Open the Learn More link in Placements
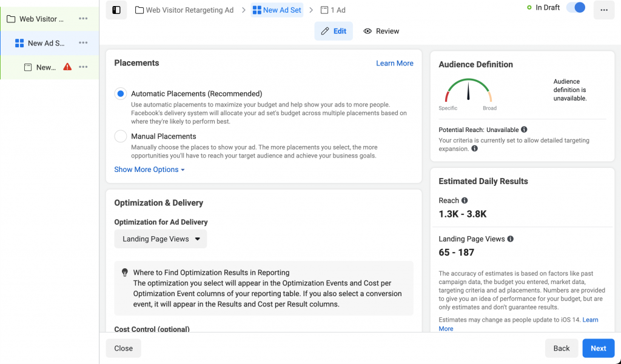The image size is (621, 364). (394, 63)
